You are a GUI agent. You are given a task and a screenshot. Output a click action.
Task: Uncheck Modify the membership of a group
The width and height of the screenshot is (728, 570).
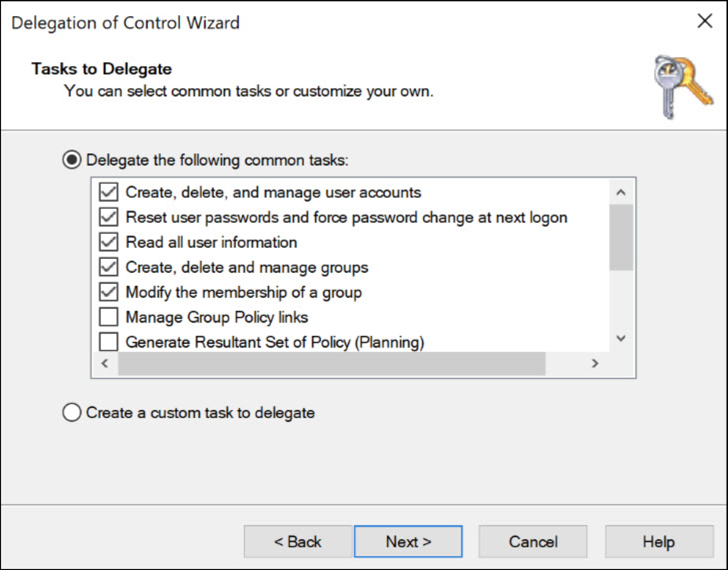[109, 292]
